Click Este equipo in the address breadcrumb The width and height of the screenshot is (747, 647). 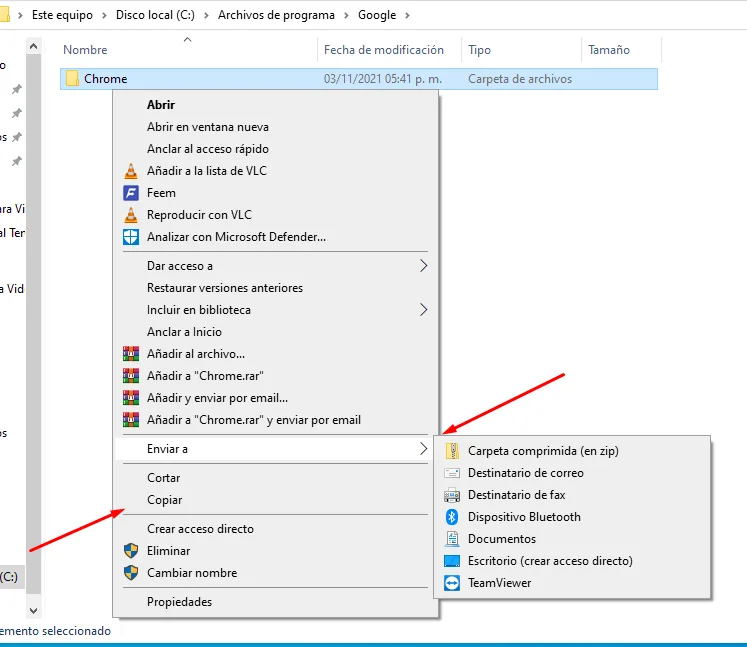62,15
